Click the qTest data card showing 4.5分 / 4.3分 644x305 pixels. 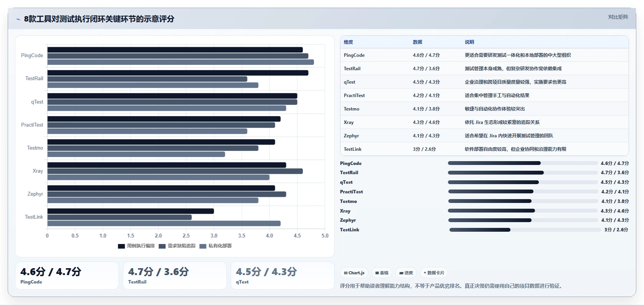coord(282,275)
